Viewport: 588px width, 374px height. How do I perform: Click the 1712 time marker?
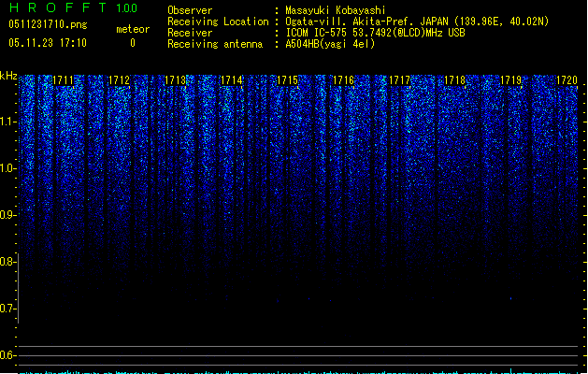coord(119,80)
